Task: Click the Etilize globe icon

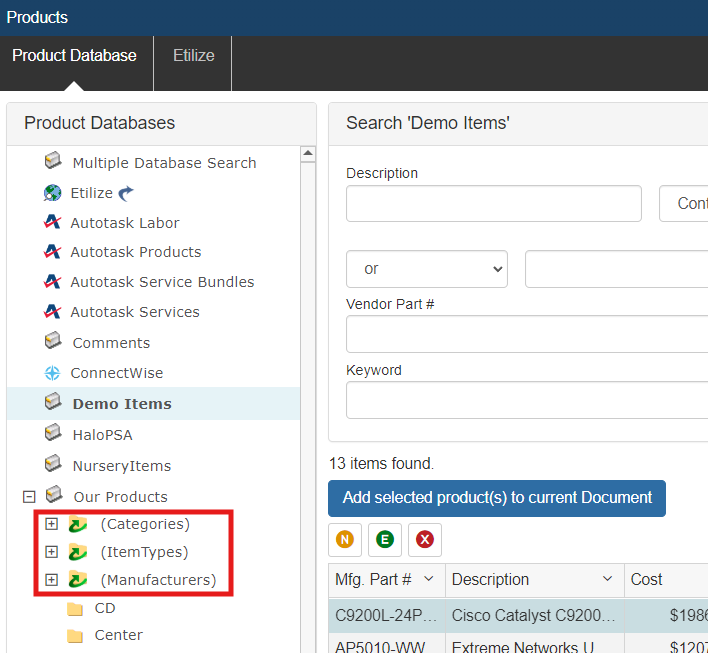Action: (52, 193)
